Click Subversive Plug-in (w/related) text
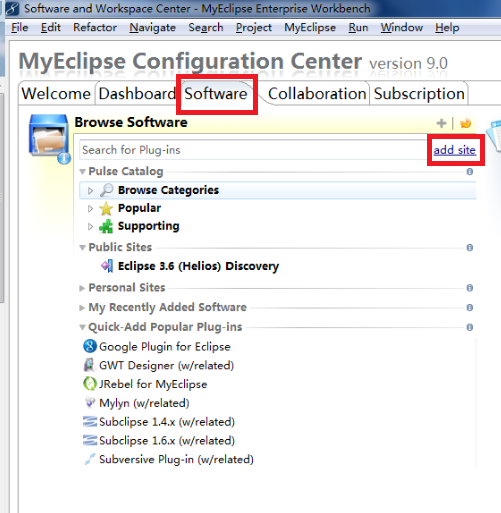Viewport: 501px width, 513px height. tap(176, 459)
